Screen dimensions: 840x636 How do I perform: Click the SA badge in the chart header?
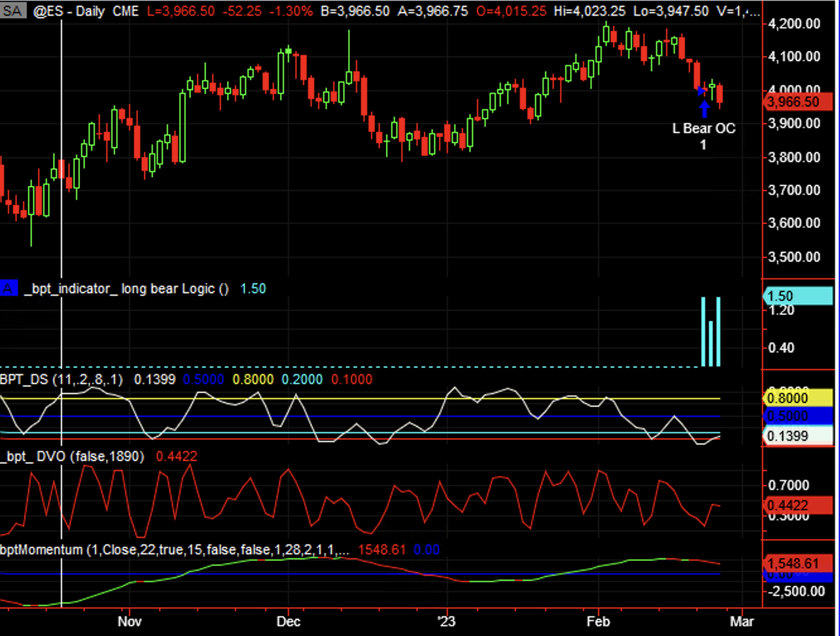coord(13,11)
